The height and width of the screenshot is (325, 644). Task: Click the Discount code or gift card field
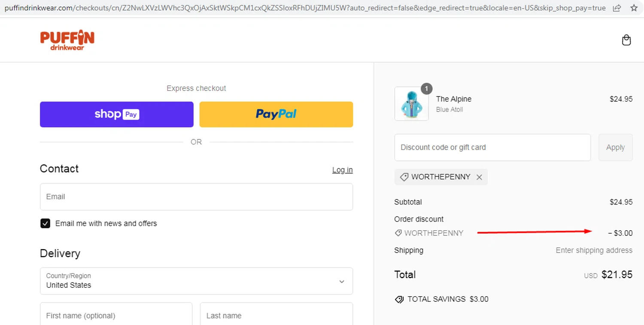492,147
